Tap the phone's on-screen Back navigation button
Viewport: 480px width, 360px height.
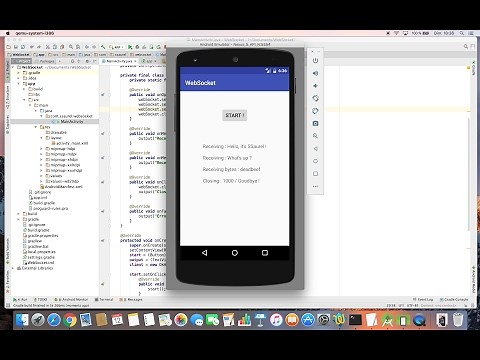[204, 253]
